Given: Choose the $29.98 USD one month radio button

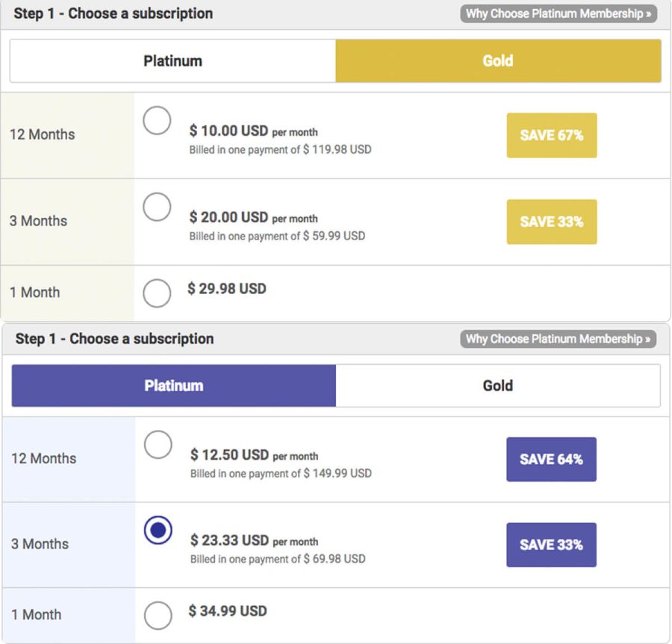Looking at the screenshot, I should coord(157,293).
